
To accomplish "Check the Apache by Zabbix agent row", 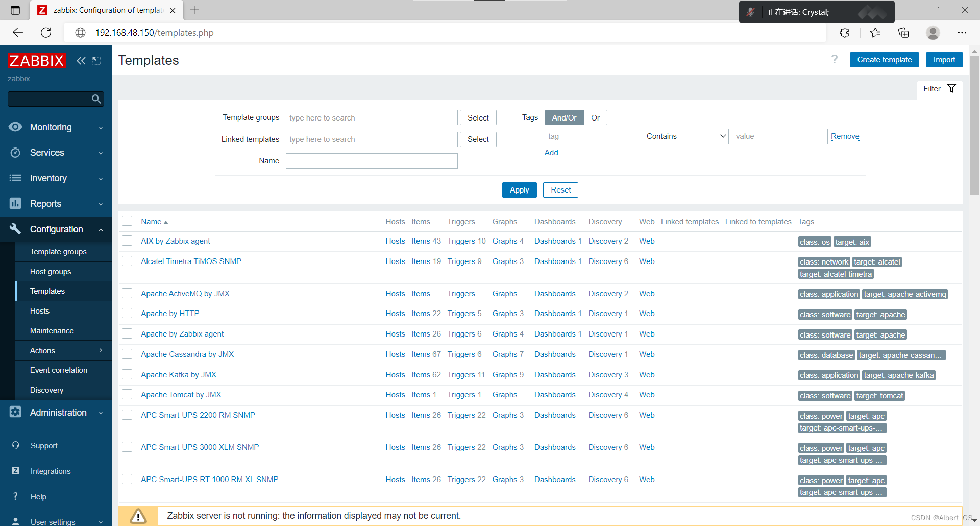I will pos(127,333).
